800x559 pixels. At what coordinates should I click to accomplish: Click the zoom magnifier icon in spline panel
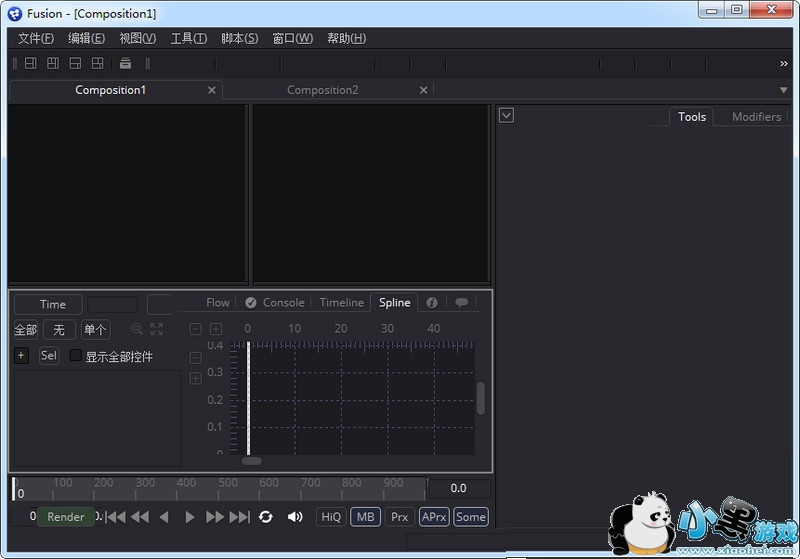[137, 329]
